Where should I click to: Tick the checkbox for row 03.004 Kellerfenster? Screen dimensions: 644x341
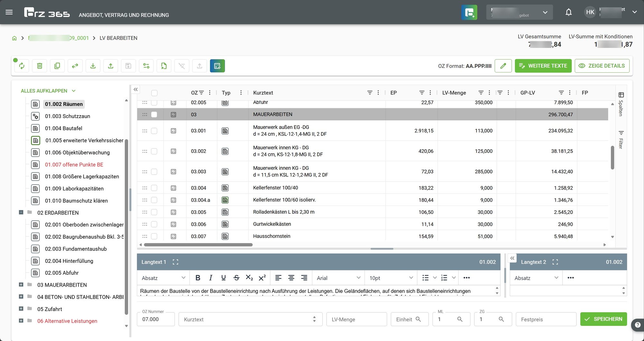[x=154, y=188]
